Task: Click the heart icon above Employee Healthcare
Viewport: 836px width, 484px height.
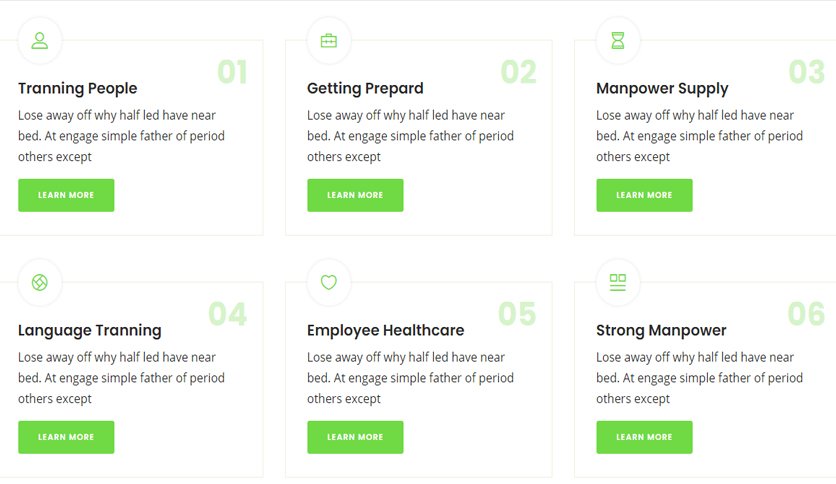Action: [328, 282]
